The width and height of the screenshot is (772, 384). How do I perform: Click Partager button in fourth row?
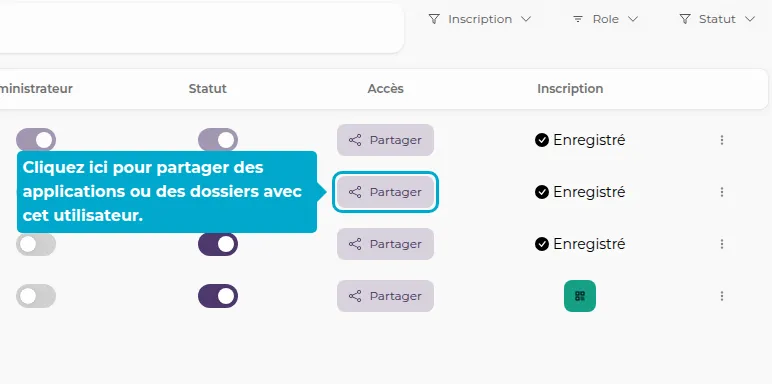coord(386,296)
